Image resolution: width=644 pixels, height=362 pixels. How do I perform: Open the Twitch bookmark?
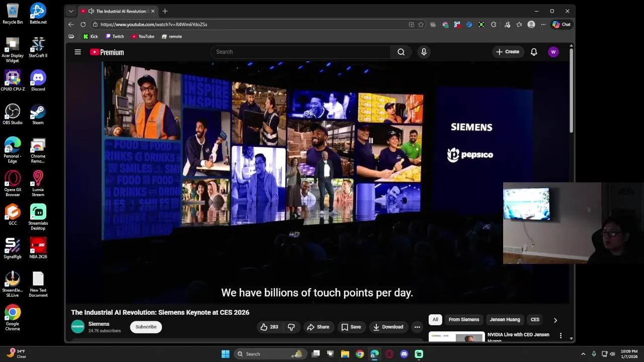coord(115,36)
